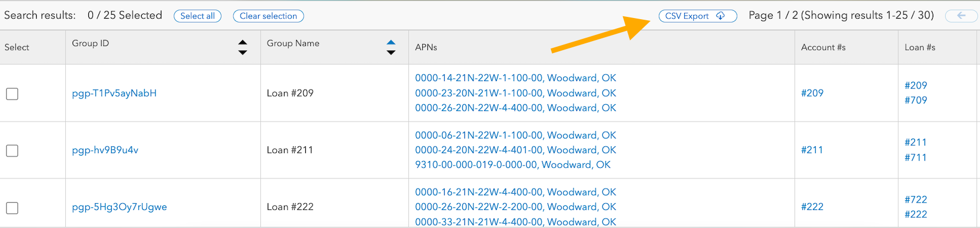
Task: Open group pgp-5Hg3Oy7rUgwe link
Action: point(119,207)
